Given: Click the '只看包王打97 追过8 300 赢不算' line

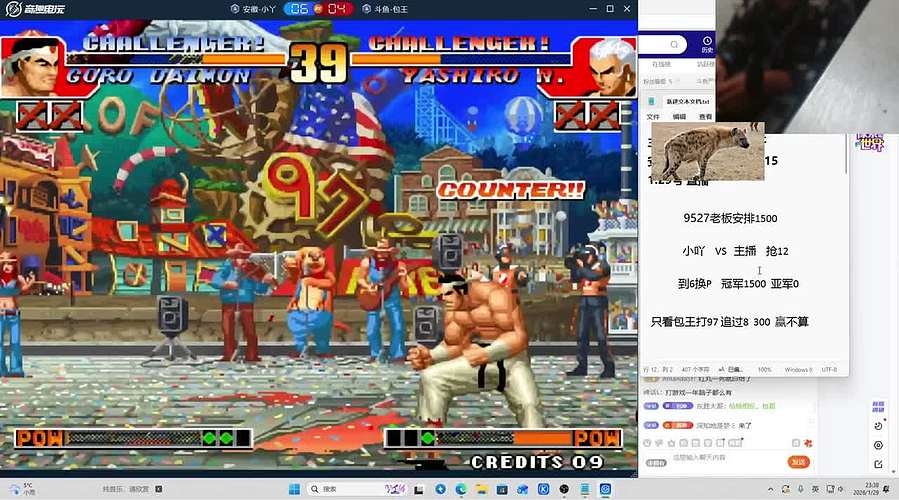Looking at the screenshot, I should click(x=729, y=322).
